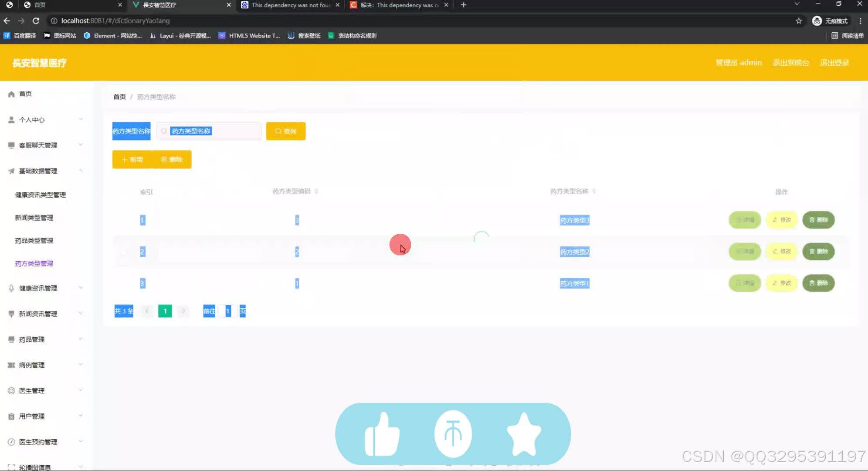Tick the checkbox in table row 2
The width and height of the screenshot is (868, 471).
click(123, 252)
